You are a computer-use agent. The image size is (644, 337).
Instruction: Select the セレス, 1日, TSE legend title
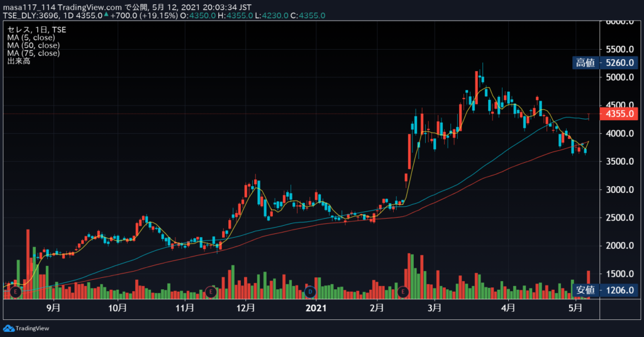pyautogui.click(x=36, y=30)
